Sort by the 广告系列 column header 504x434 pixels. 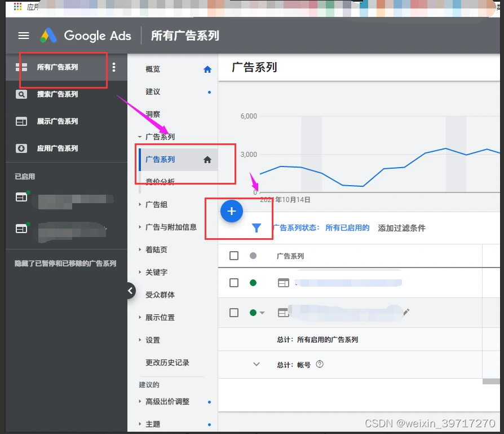click(x=290, y=256)
